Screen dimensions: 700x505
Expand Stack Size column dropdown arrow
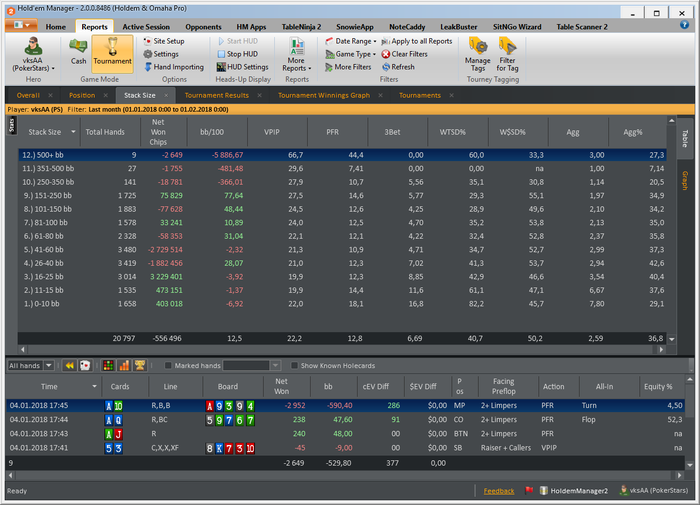(x=73, y=132)
